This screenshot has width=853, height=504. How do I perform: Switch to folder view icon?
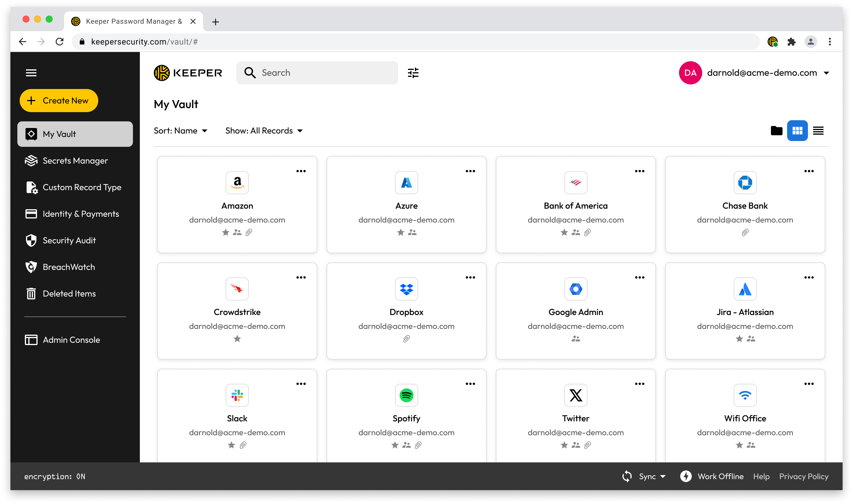[776, 130]
